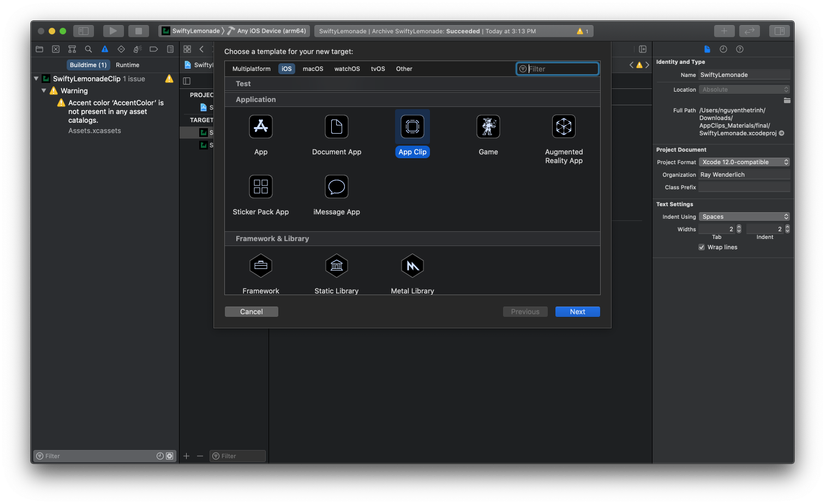Select Buildtime issues filter
The width and height of the screenshot is (825, 504).
[x=88, y=65]
